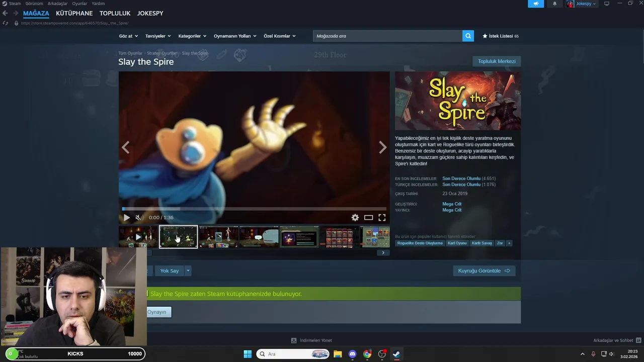Open Tüm Oyunlar breadcrumb link
The height and width of the screenshot is (362, 644).
pos(130,53)
